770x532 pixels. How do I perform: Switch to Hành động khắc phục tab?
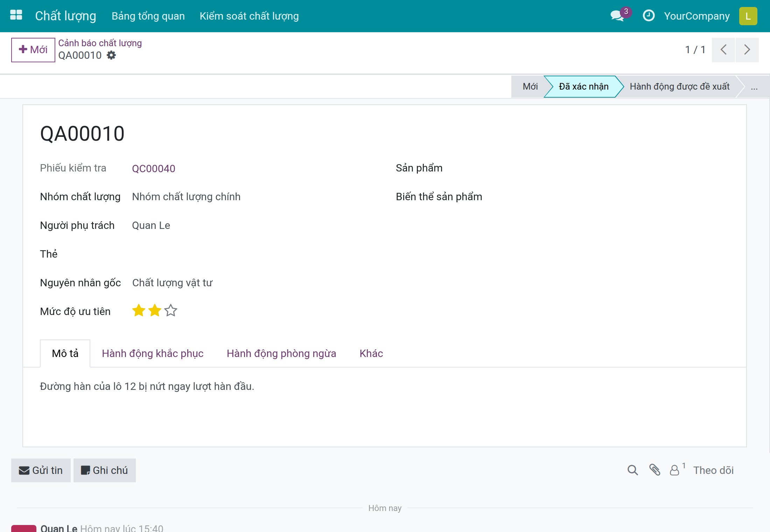[x=153, y=353]
